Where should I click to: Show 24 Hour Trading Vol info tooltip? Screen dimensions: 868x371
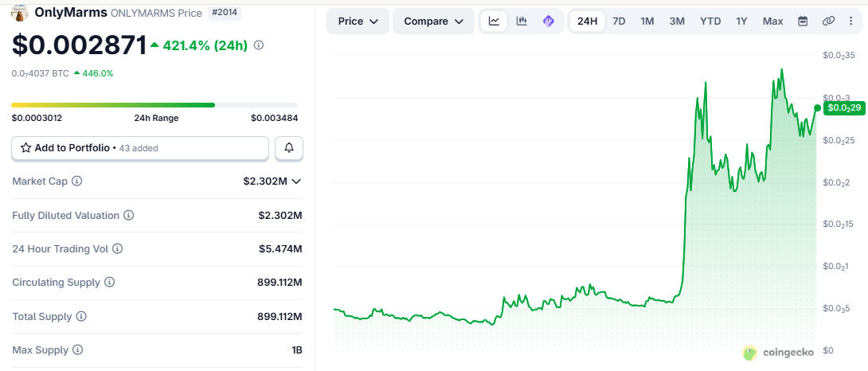pos(117,249)
